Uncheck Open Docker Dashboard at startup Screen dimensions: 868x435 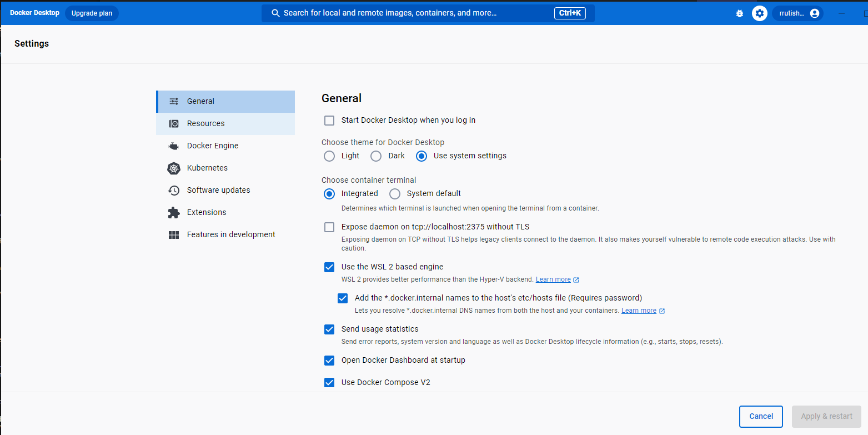coord(329,360)
